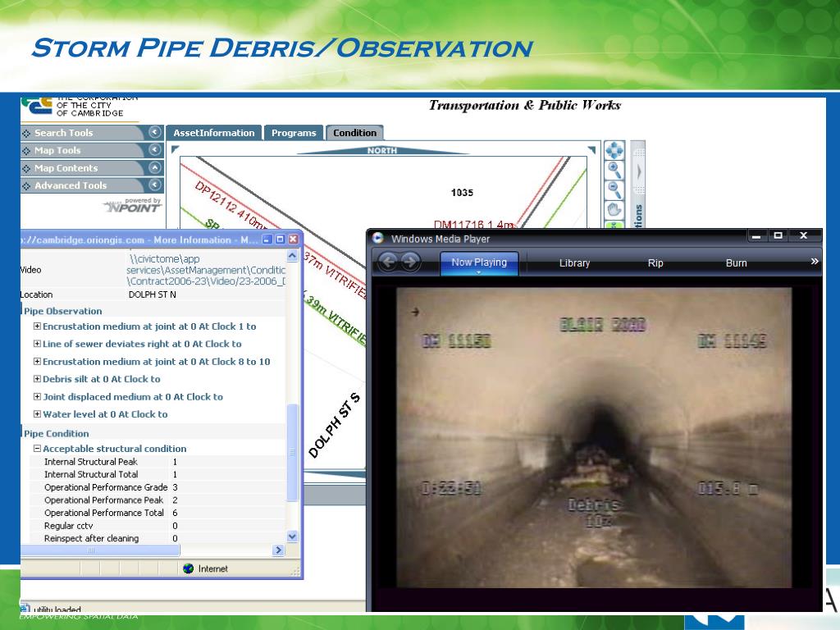Open the Advanced Tools panel
Image resolution: width=840 pixels, height=630 pixels.
92,185
